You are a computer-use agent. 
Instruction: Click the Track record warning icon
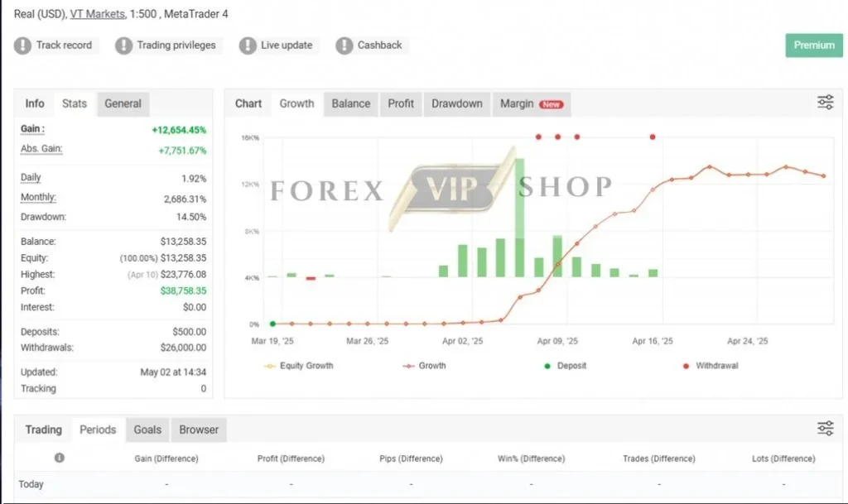pos(22,46)
